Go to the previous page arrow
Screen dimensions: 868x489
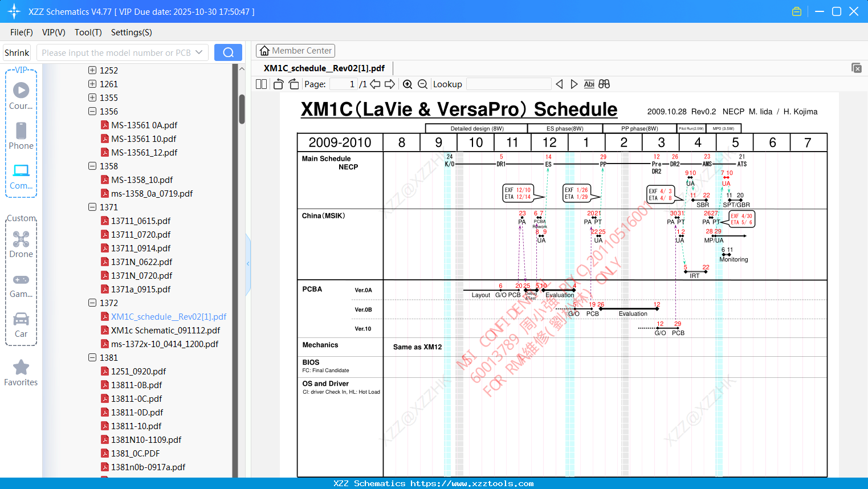pyautogui.click(x=375, y=84)
